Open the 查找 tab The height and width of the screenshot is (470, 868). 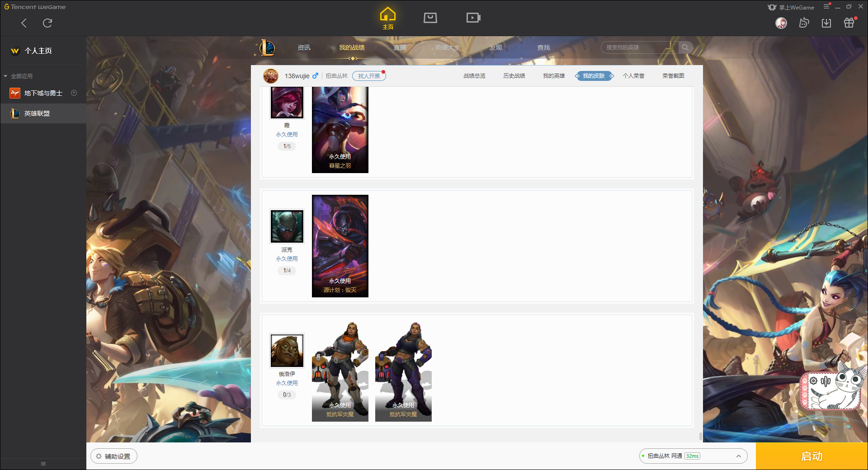(x=543, y=47)
